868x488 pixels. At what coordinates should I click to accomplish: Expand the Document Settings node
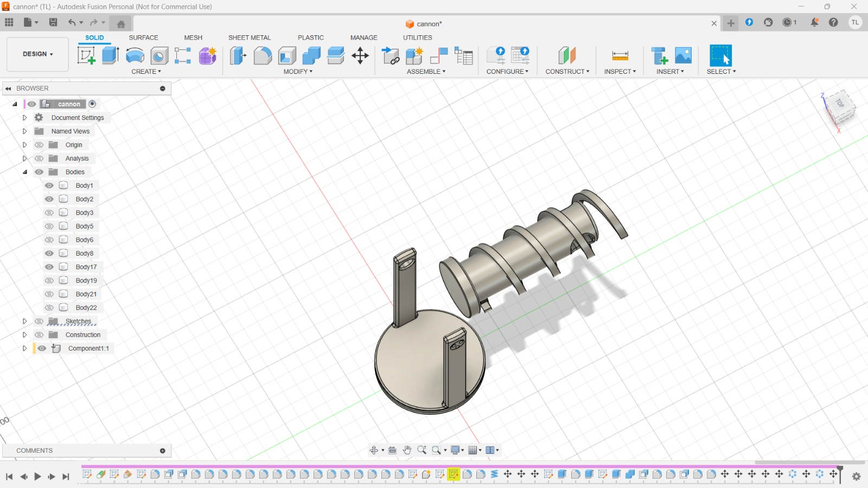[24, 118]
